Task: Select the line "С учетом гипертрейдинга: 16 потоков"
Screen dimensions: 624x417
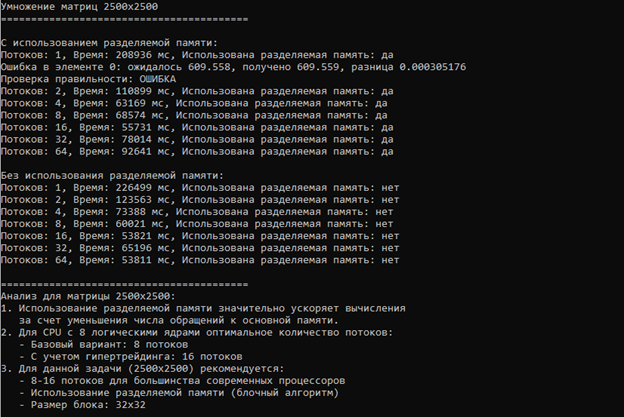Action: (x=133, y=355)
